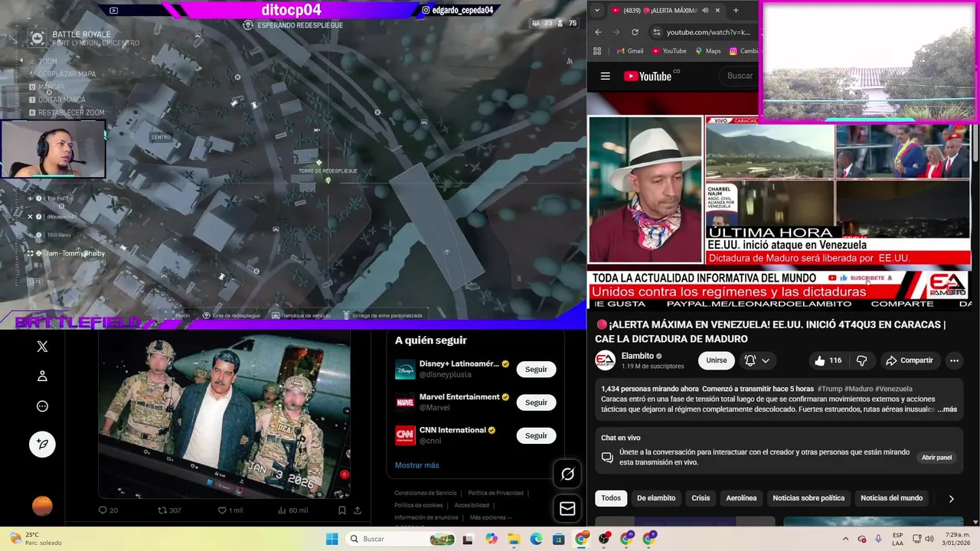The image size is (980, 551).
Task: Click Abrir panel for live chat
Action: 936,458
